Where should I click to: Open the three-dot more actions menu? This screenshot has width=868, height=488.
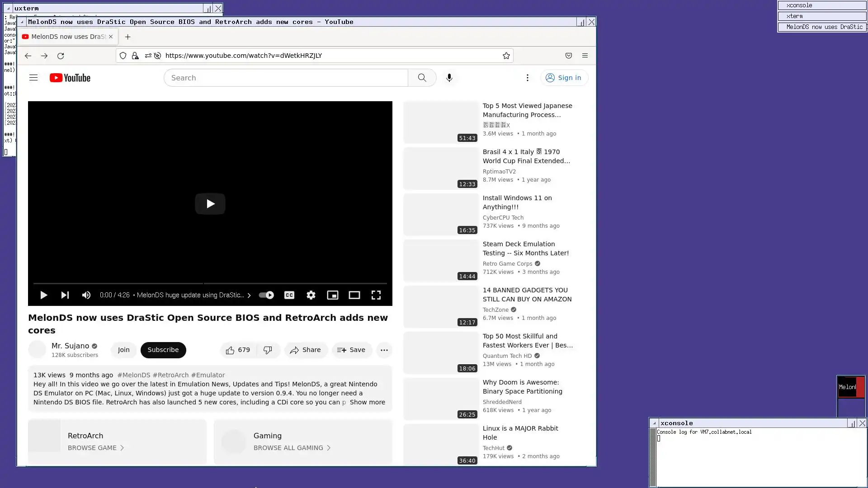pyautogui.click(x=384, y=350)
